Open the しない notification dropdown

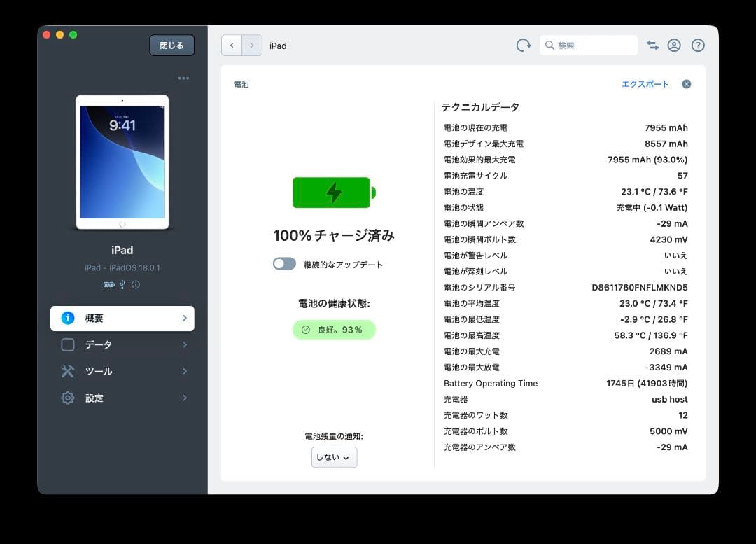334,456
